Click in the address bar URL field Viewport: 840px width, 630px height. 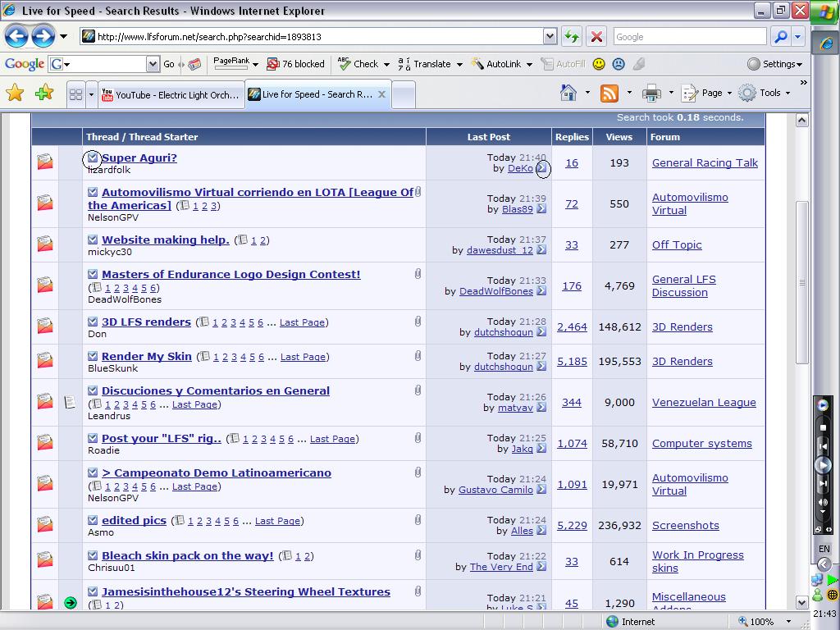(x=319, y=36)
